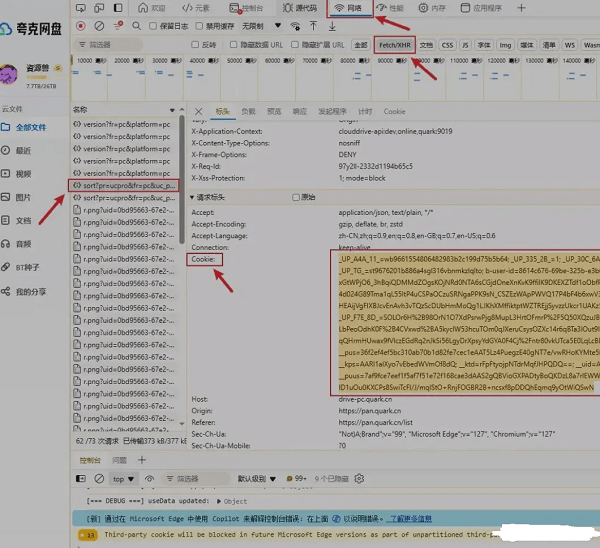The width and height of the screenshot is (600, 548).
Task: Switch to the 网络 tab
Action: click(x=348, y=8)
